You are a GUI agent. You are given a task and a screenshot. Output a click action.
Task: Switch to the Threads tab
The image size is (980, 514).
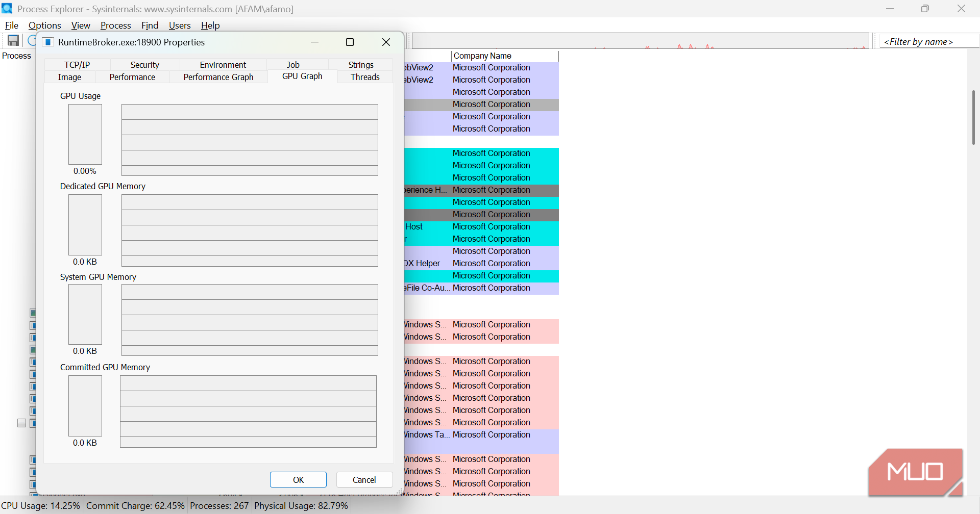365,77
